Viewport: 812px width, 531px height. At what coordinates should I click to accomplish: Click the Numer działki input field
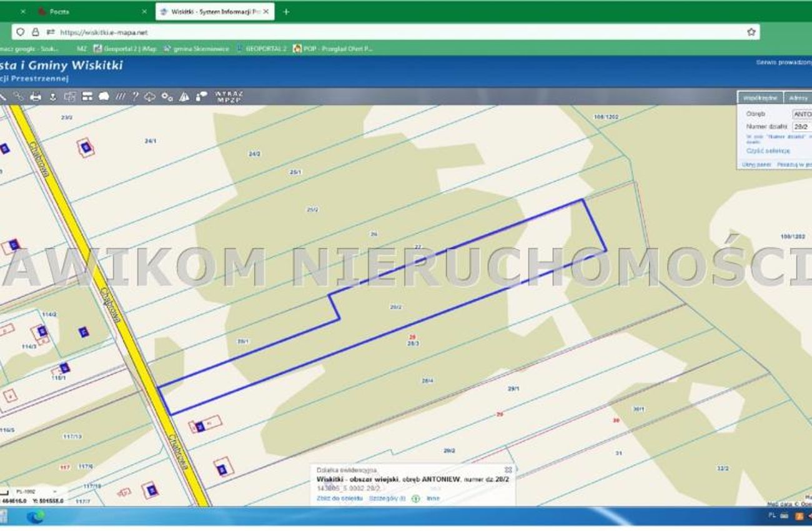click(x=803, y=126)
